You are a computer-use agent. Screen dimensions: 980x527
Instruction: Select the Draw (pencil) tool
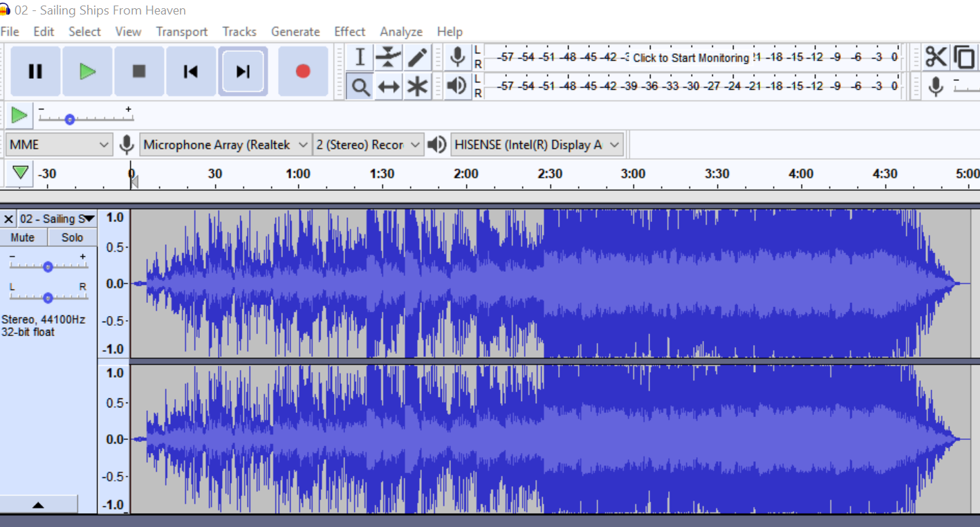click(418, 57)
